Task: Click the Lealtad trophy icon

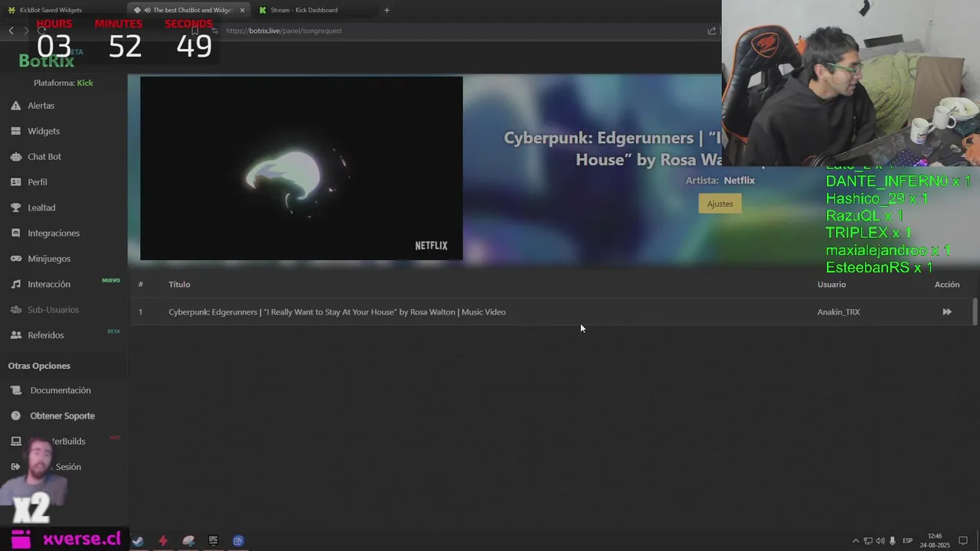Action: pos(15,207)
